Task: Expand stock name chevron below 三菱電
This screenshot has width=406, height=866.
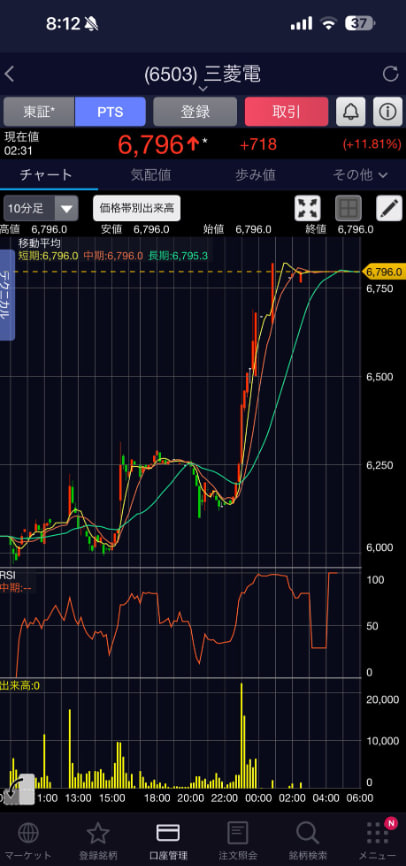Action: (x=203, y=88)
